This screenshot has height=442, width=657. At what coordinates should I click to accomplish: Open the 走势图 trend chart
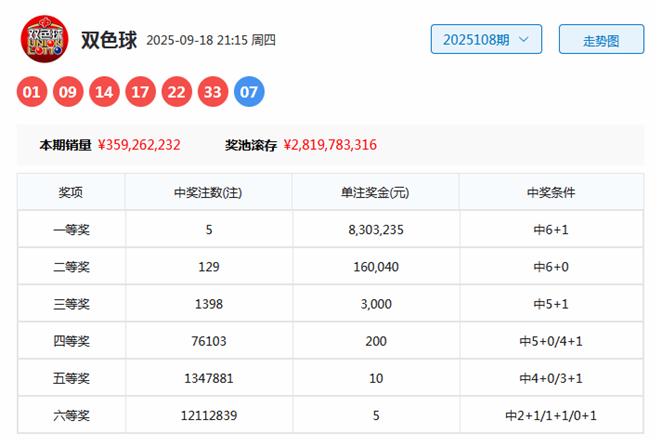[x=601, y=39]
